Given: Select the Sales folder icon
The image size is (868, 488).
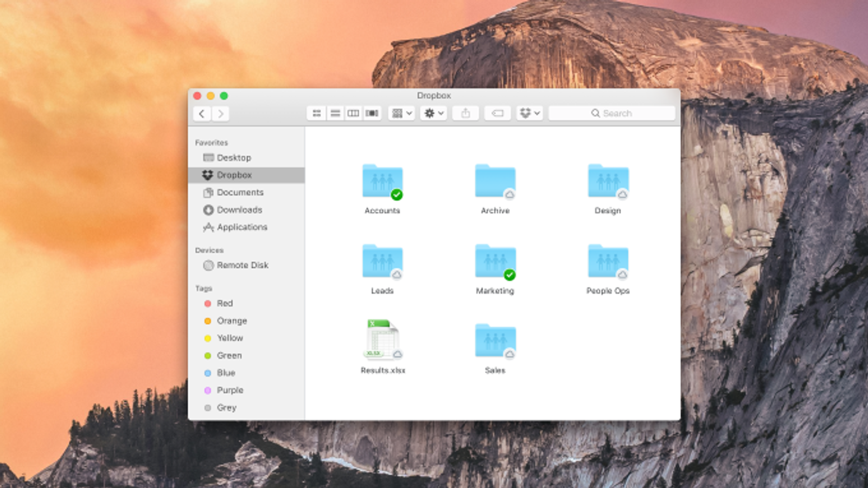Looking at the screenshot, I should coord(495,341).
